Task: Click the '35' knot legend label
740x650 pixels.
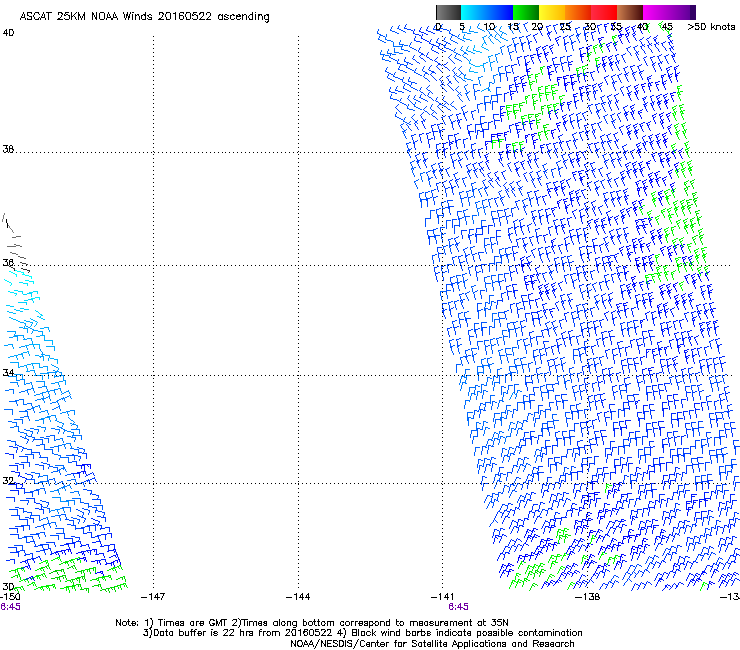Action: point(616,27)
